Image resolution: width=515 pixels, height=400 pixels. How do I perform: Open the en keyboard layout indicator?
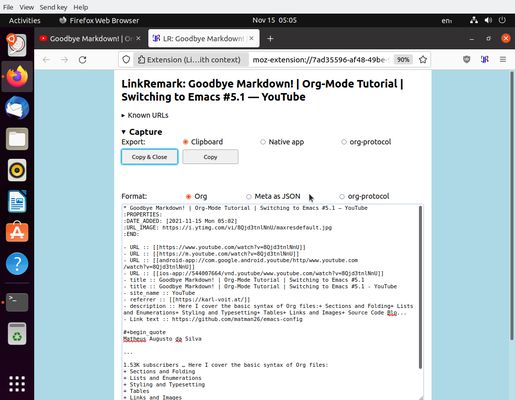447,21
